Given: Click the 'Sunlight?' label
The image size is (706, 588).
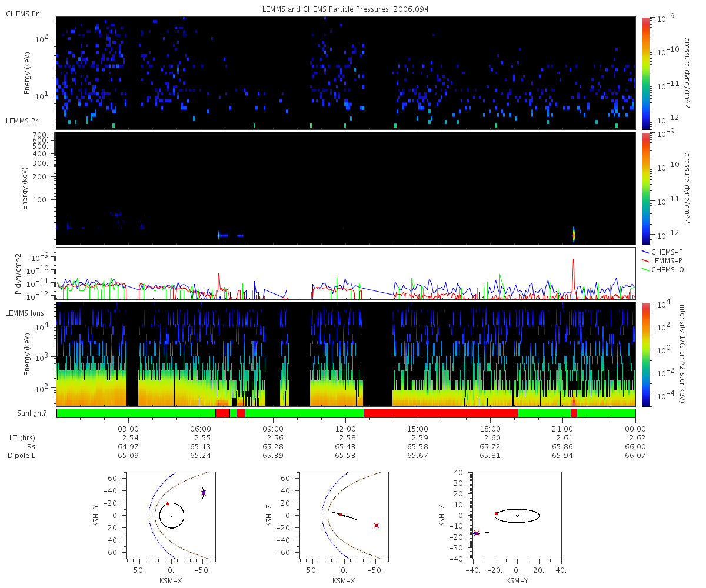Looking at the screenshot, I should coord(26,413).
